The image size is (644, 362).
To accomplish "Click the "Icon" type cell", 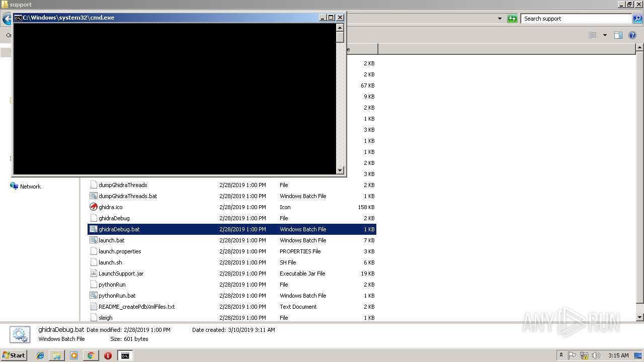I will (285, 207).
